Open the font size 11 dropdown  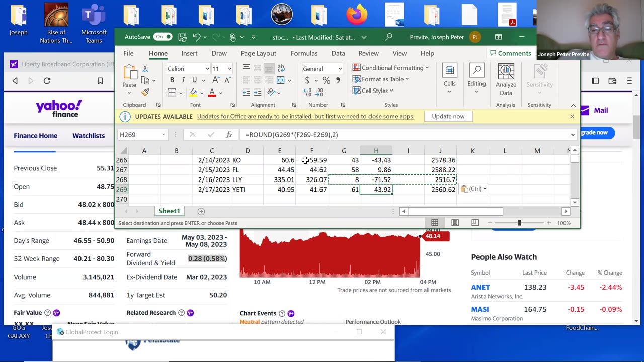pyautogui.click(x=229, y=69)
